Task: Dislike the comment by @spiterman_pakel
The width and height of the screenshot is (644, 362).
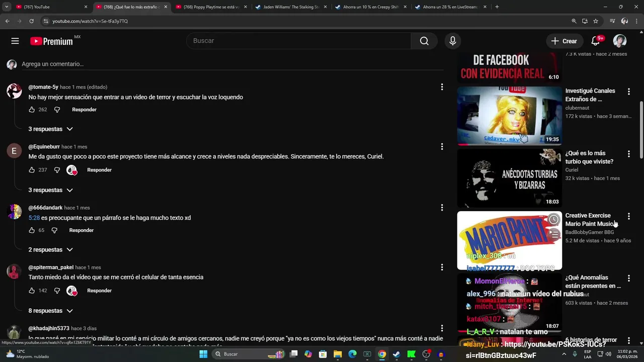Action: click(x=57, y=291)
